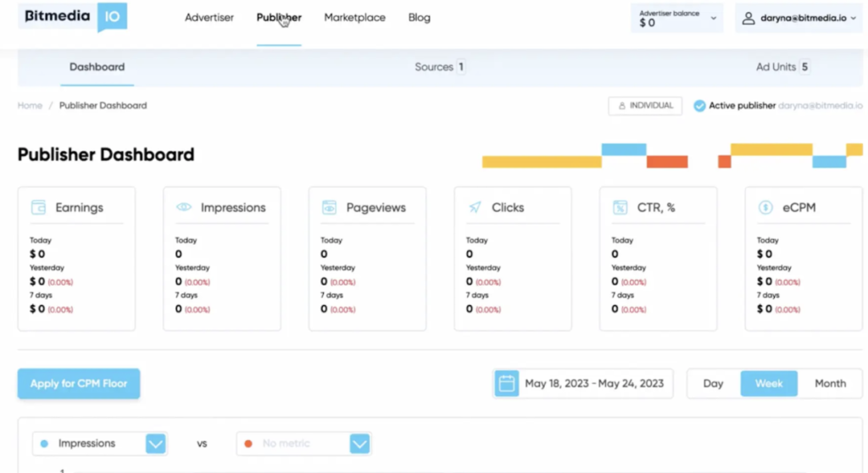Click the Clicks paper-plane icon
This screenshot has height=473, width=868.
click(x=475, y=208)
